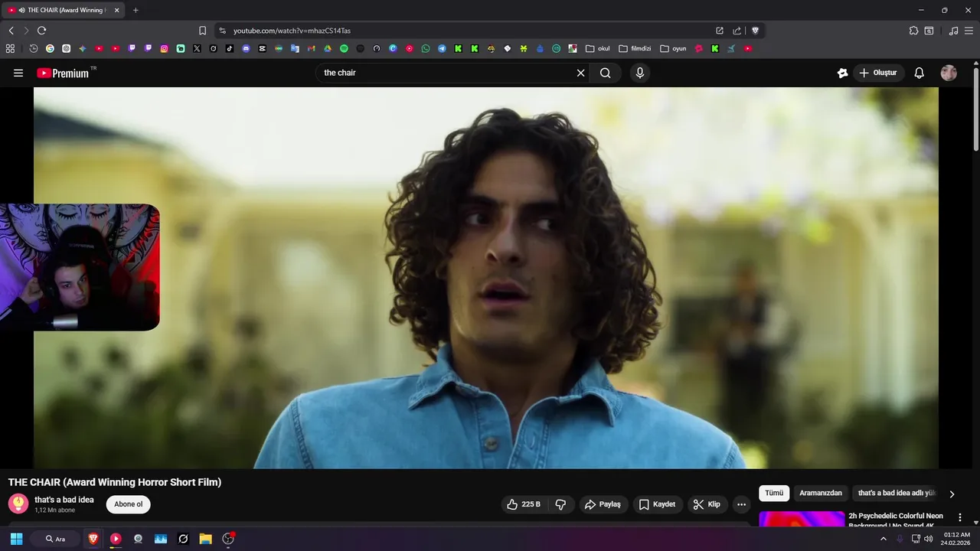Open the oyun bookmarks folder
This screenshot has height=551, width=980.
[674, 48]
